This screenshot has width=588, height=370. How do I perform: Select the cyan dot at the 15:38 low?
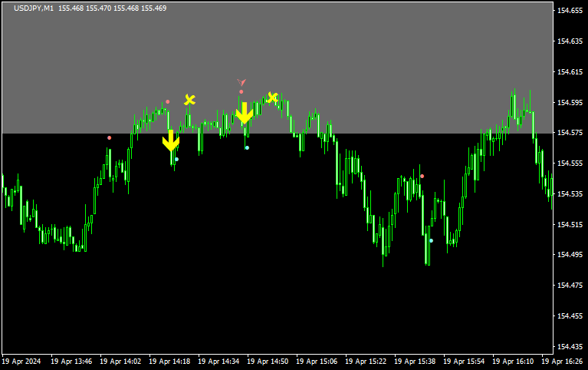(431, 240)
